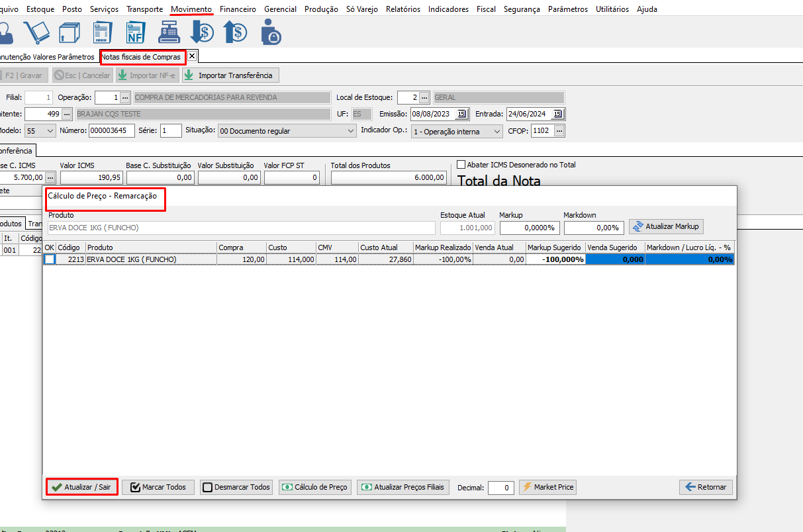Image resolution: width=803 pixels, height=532 pixels.
Task: Open the Emissão date calendar picker
Action: tap(462, 114)
